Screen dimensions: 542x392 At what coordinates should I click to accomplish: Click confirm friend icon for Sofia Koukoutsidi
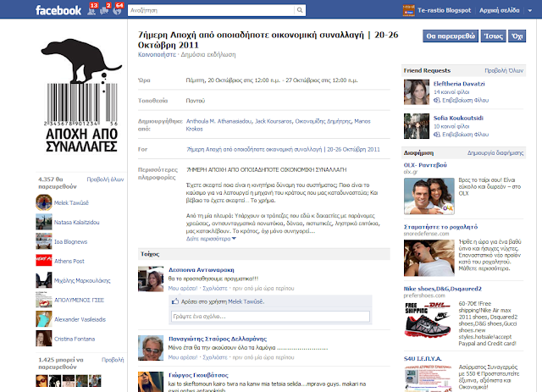point(437,135)
